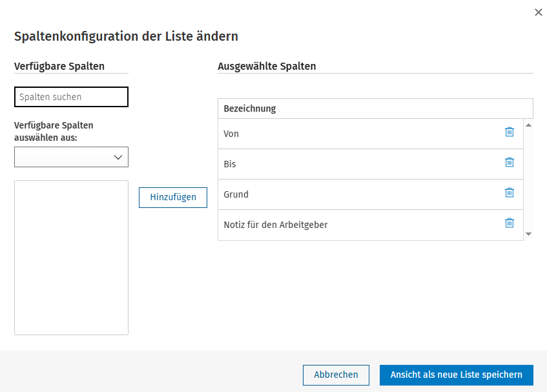The image size is (547, 392).
Task: Click scroll down arrow in selected columns list
Action: [528, 234]
